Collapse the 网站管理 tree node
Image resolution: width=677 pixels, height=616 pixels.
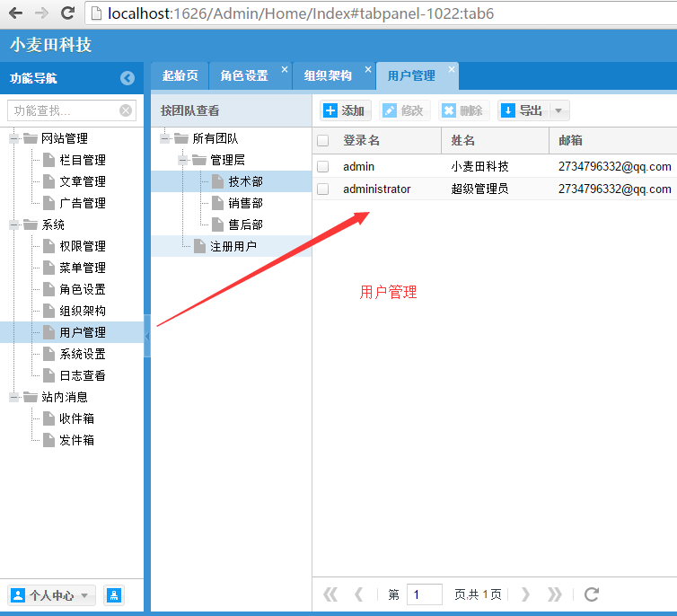point(13,138)
